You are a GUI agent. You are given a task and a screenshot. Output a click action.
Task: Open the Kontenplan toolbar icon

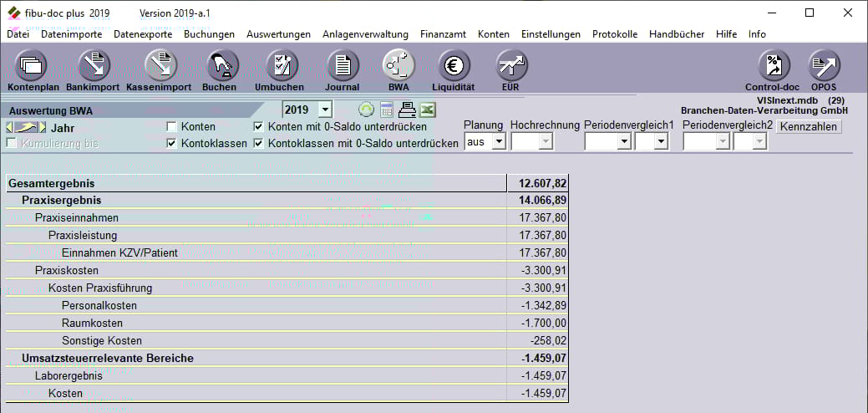pos(31,65)
